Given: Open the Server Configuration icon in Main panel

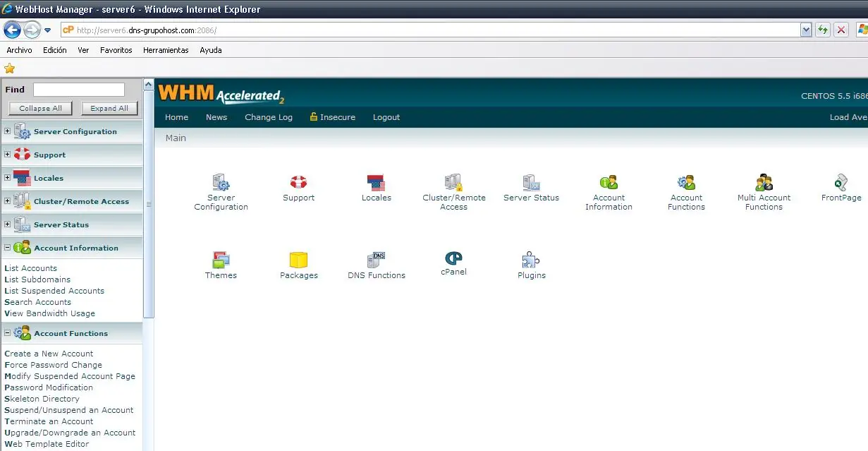Looking at the screenshot, I should tap(221, 183).
